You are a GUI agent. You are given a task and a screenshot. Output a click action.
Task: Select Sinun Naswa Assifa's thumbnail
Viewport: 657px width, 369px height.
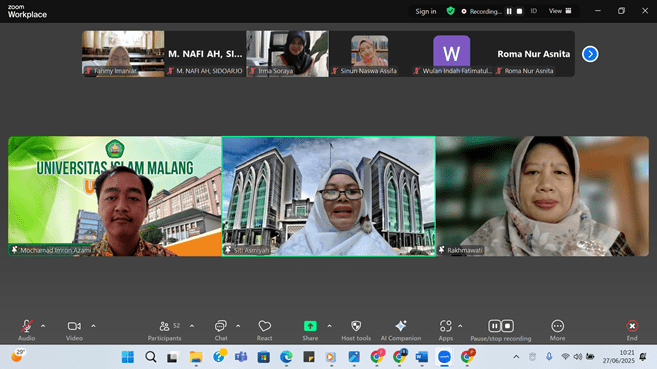(370, 54)
